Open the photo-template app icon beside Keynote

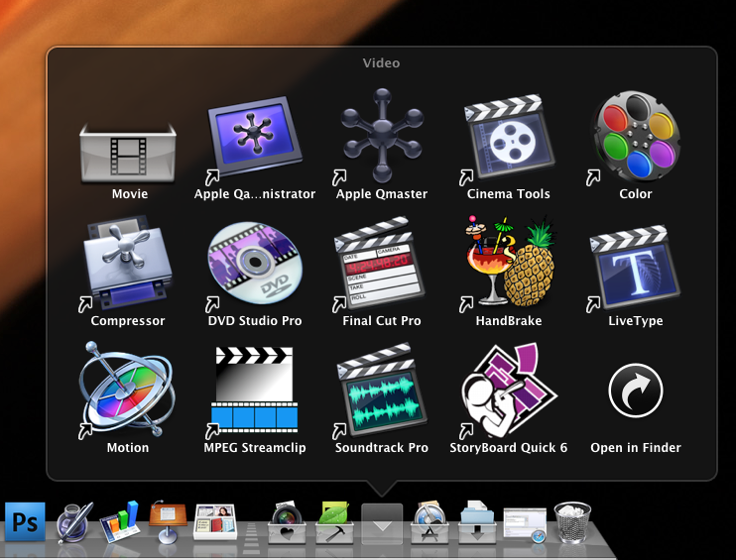(x=215, y=521)
